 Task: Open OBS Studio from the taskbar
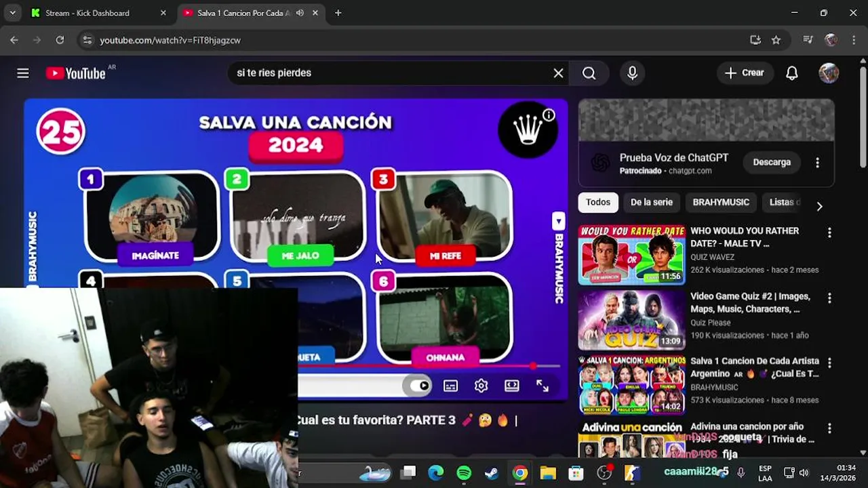pyautogui.click(x=604, y=473)
